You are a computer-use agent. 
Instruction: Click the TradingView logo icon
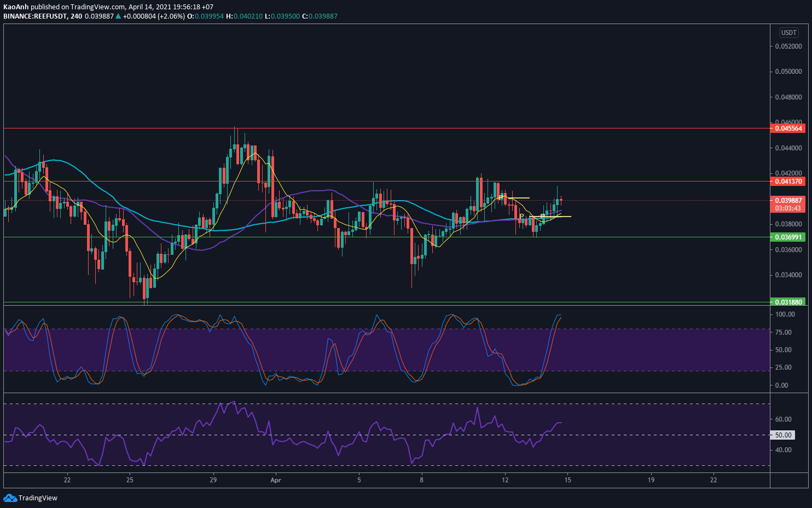[10, 498]
